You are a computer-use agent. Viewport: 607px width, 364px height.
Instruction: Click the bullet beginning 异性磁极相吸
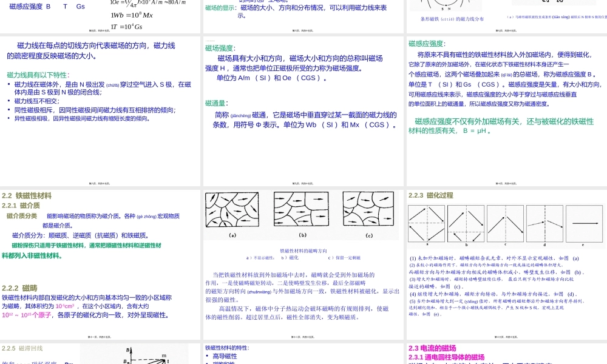[x=82, y=118]
